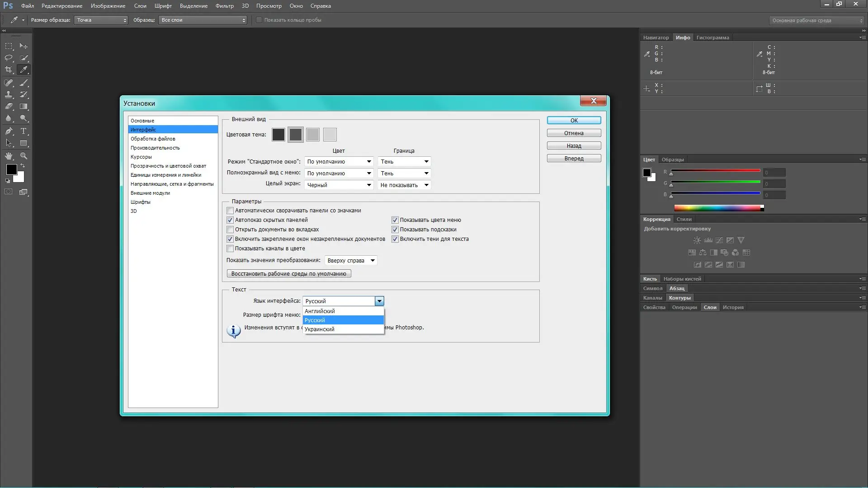The image size is (868, 488).
Task: Select the Clone Stamp tool
Action: (x=9, y=94)
